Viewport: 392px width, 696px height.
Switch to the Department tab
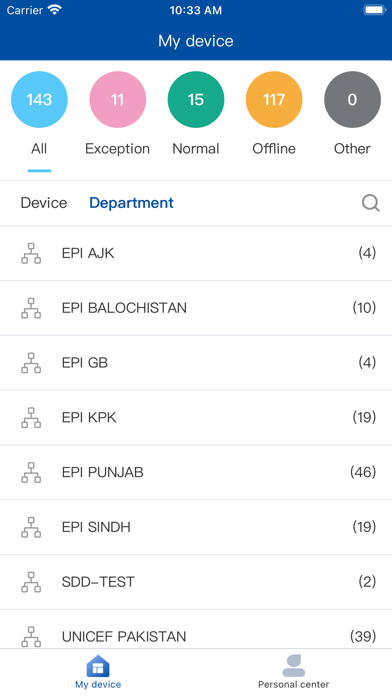131,203
